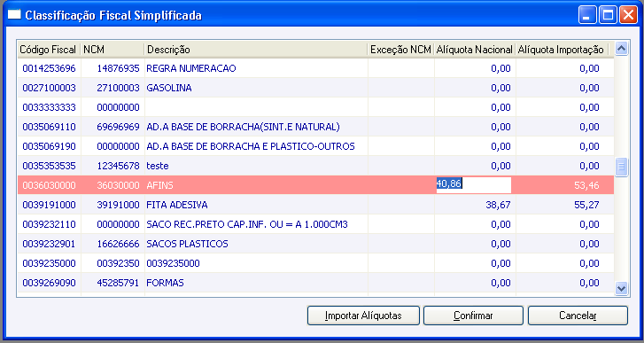Maximize the Classificação Fiscal Simplificada window
The image size is (644, 343).
(x=608, y=15)
